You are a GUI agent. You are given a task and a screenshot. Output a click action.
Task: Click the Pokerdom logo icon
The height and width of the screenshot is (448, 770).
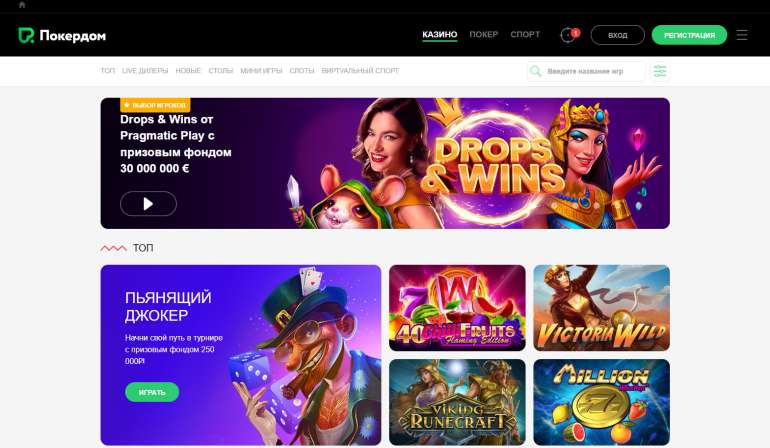(x=26, y=35)
